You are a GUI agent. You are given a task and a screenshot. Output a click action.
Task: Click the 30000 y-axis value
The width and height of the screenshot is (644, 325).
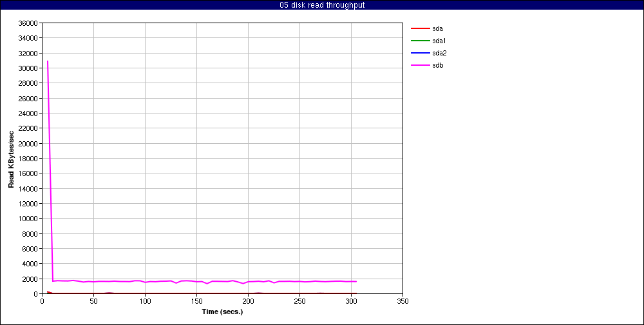(28, 68)
